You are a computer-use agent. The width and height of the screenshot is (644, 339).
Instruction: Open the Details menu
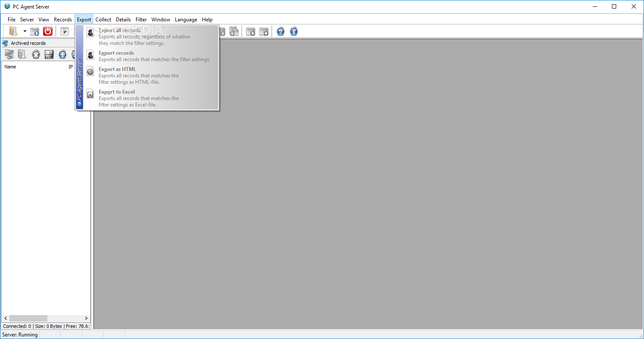coord(123,20)
